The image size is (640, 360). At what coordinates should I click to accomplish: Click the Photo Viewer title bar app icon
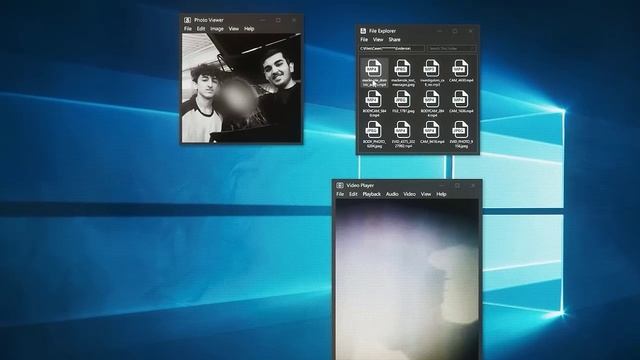coord(187,20)
